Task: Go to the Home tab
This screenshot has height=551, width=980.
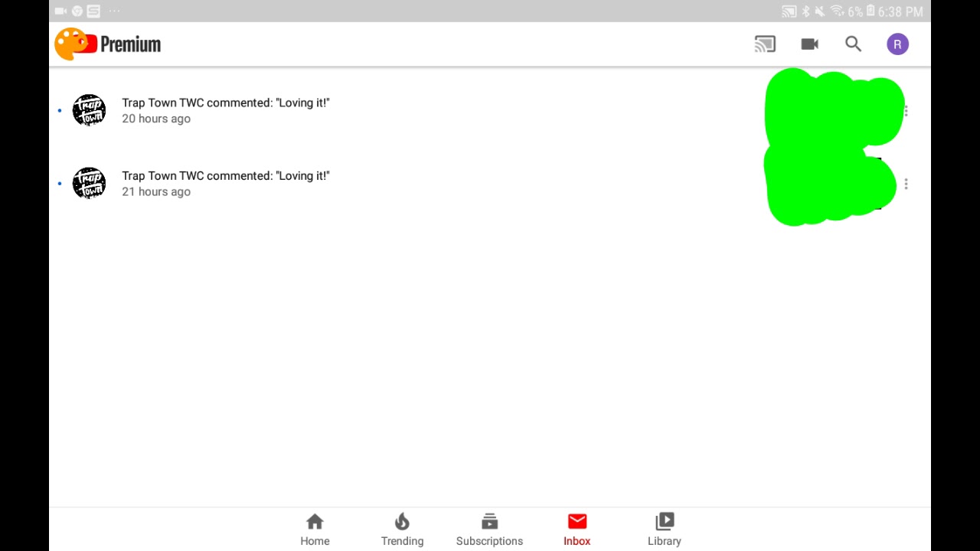Action: point(315,530)
